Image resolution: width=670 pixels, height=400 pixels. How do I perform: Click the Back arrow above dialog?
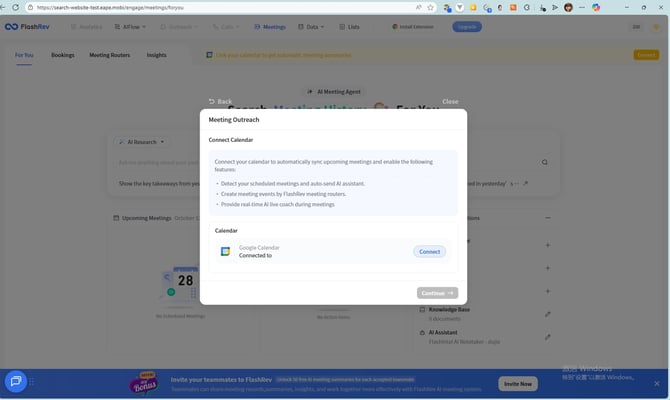(x=219, y=101)
